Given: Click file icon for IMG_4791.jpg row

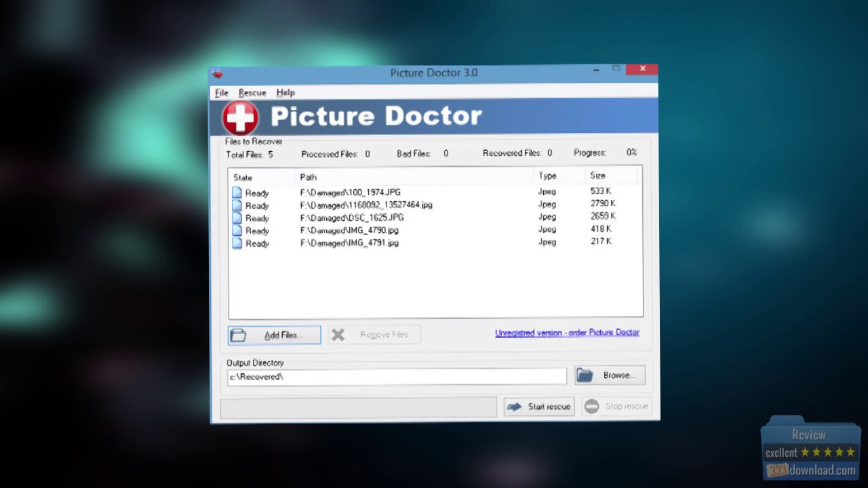Looking at the screenshot, I should pos(237,243).
